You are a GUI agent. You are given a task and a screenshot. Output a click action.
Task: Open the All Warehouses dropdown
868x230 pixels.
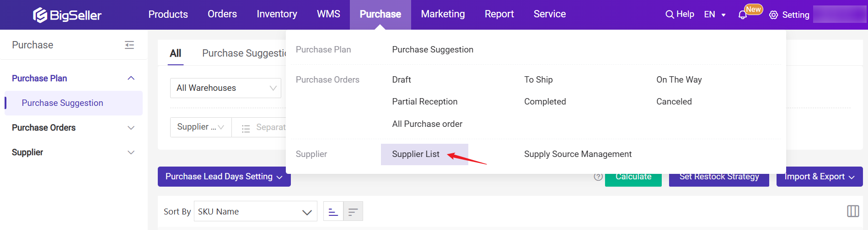(x=225, y=88)
